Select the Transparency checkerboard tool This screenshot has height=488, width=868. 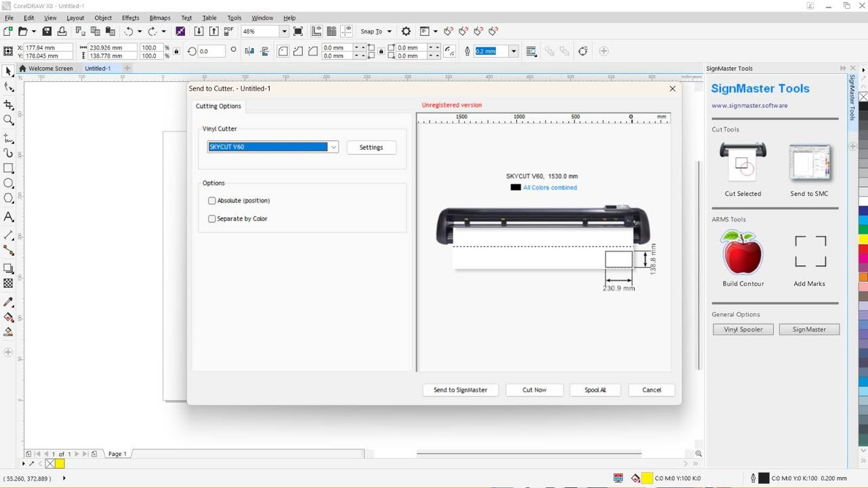click(x=8, y=283)
